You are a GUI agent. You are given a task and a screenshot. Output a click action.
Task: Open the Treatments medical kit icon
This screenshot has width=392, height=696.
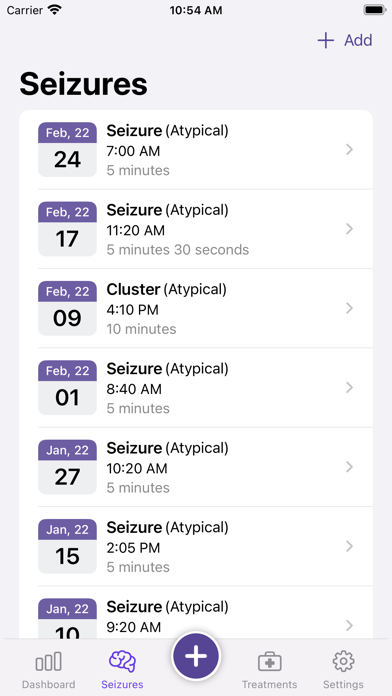[269, 661]
